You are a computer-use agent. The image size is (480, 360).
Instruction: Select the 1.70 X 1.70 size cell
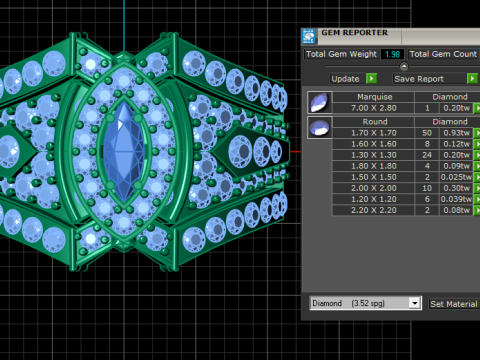pyautogui.click(x=374, y=133)
